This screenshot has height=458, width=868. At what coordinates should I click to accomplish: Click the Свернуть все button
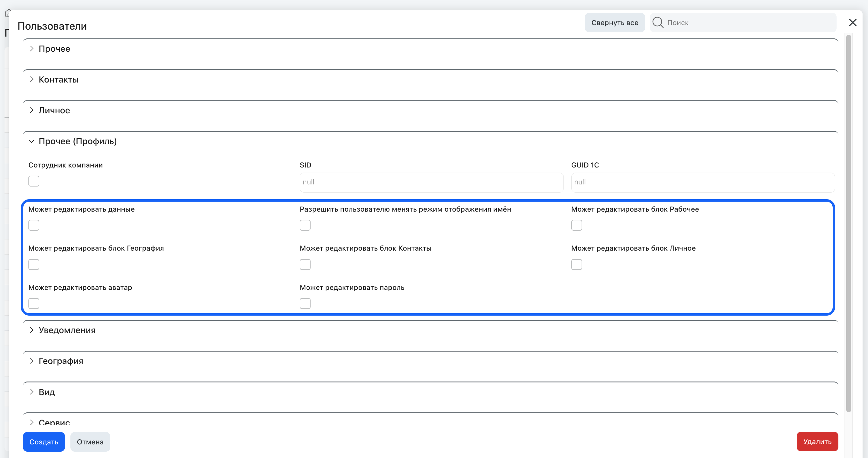click(615, 23)
